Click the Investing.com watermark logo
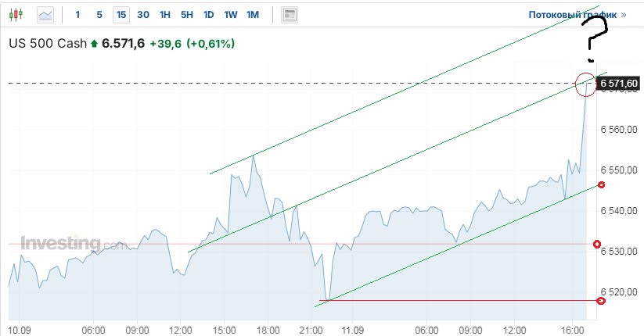The image size is (644, 336). click(x=70, y=244)
